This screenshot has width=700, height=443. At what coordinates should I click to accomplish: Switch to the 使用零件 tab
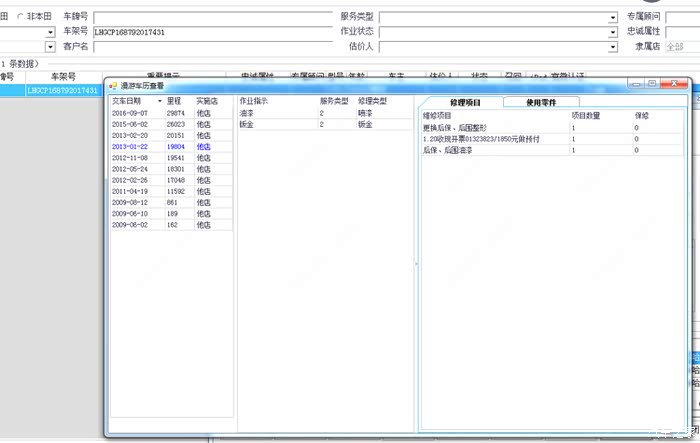pos(541,102)
